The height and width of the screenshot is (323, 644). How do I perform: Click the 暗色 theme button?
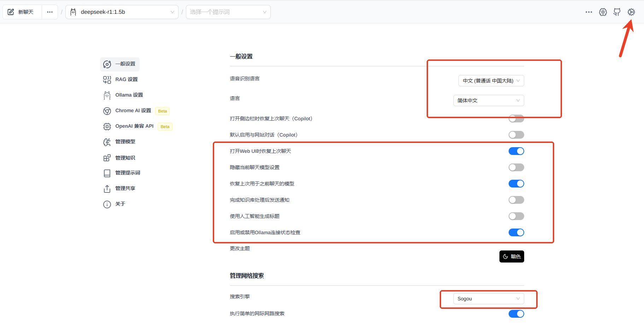coord(511,256)
